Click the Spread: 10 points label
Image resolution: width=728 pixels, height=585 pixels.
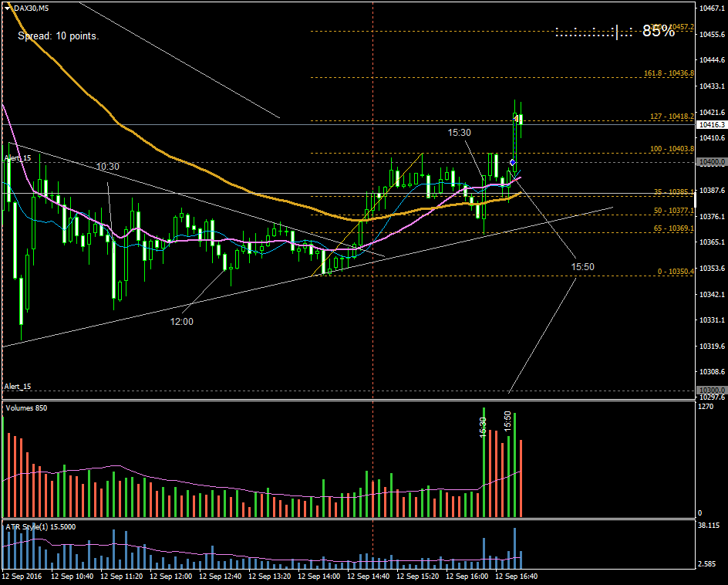[59, 36]
